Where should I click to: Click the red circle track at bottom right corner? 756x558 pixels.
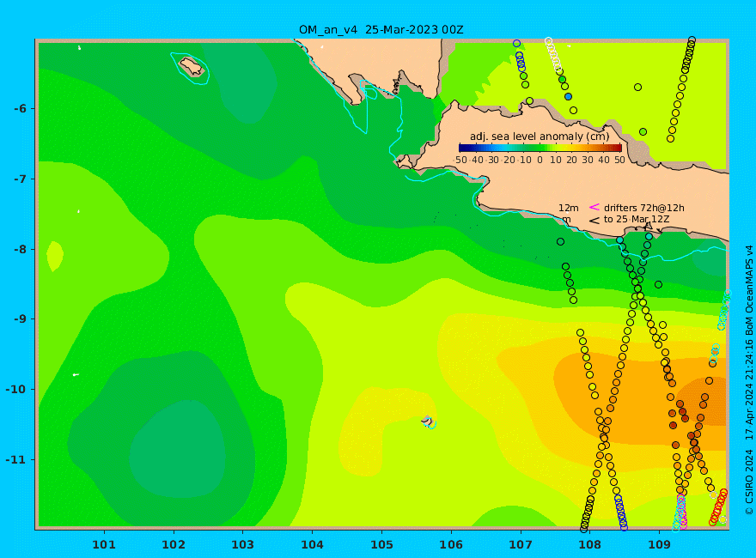coord(718,507)
